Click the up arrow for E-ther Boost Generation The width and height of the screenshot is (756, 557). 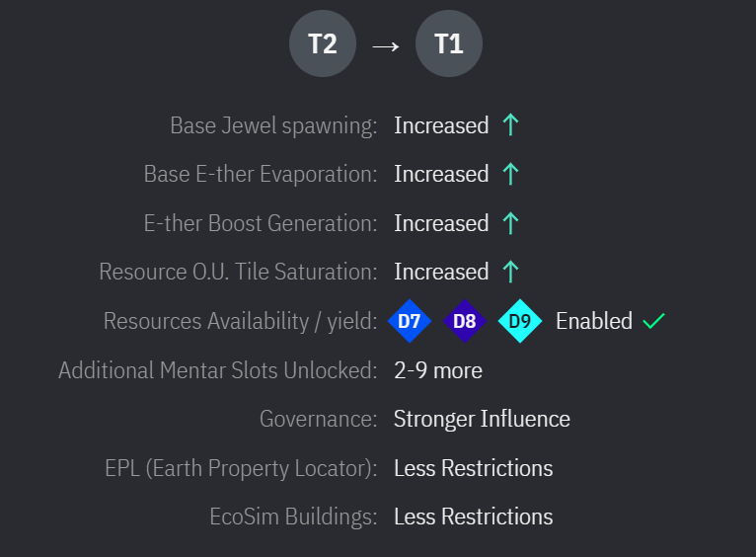click(510, 223)
